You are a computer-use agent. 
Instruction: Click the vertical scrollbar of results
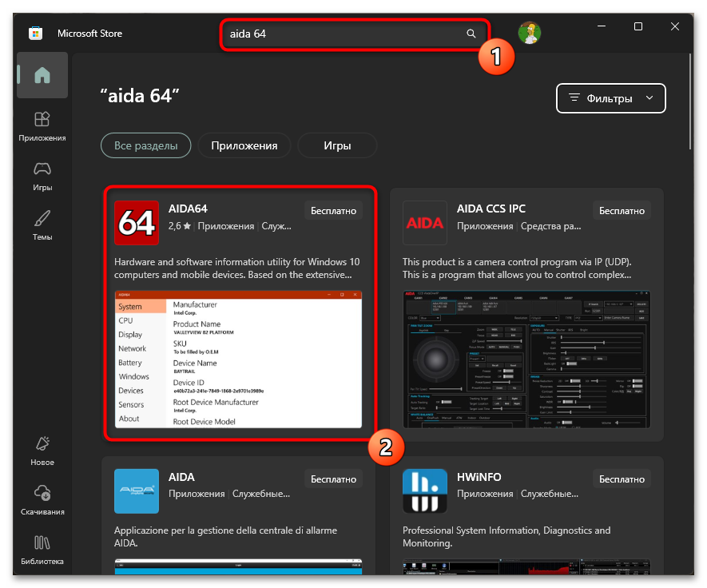[690, 101]
